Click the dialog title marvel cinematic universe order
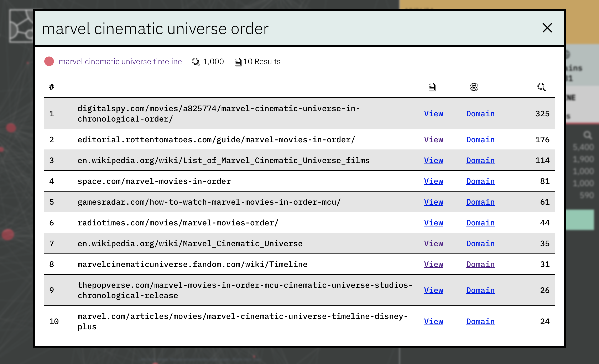The width and height of the screenshot is (599, 364). pos(155,29)
